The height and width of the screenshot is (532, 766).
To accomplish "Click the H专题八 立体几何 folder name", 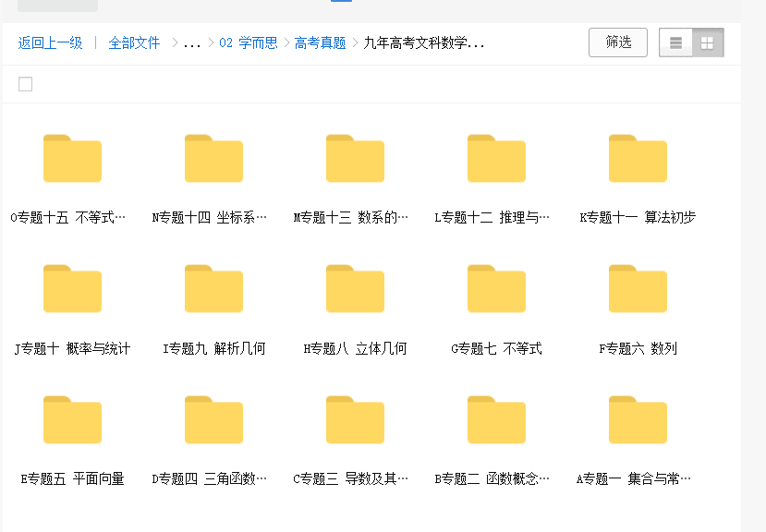I will pyautogui.click(x=355, y=349).
